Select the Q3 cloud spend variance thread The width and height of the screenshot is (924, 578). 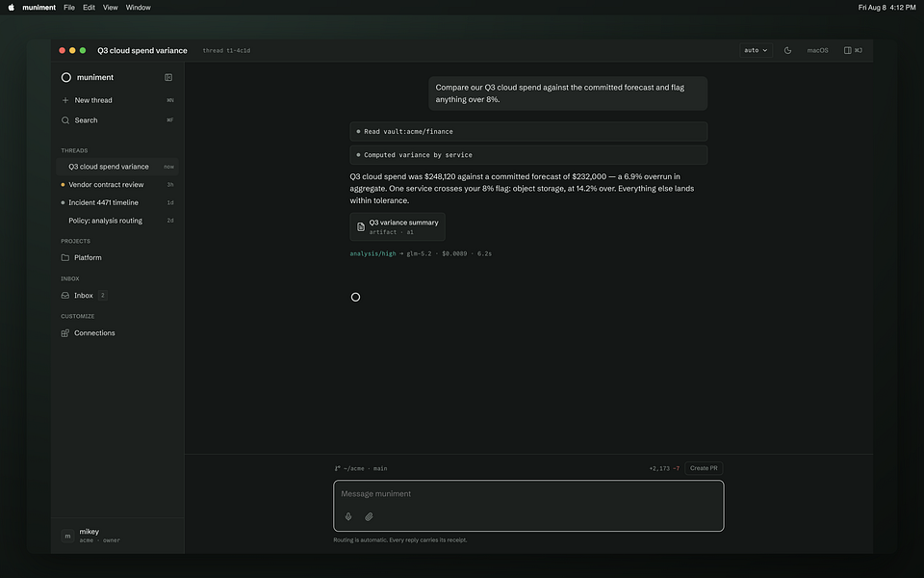pos(117,167)
